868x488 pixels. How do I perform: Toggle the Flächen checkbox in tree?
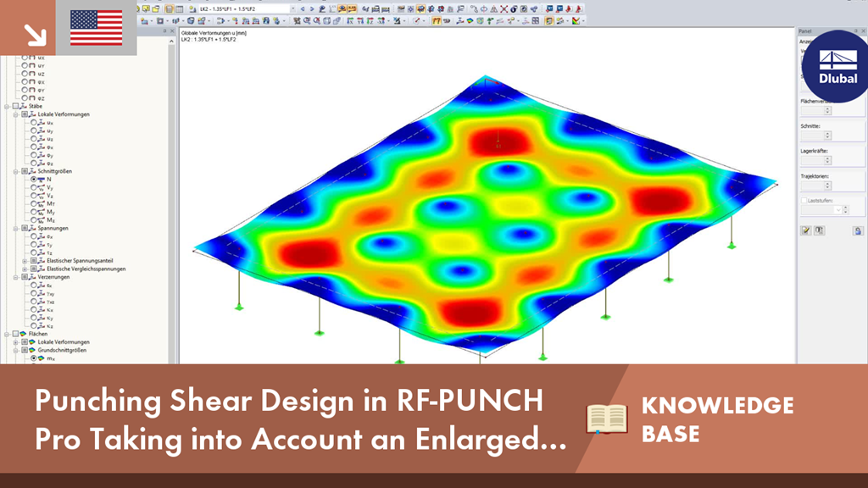click(16, 334)
